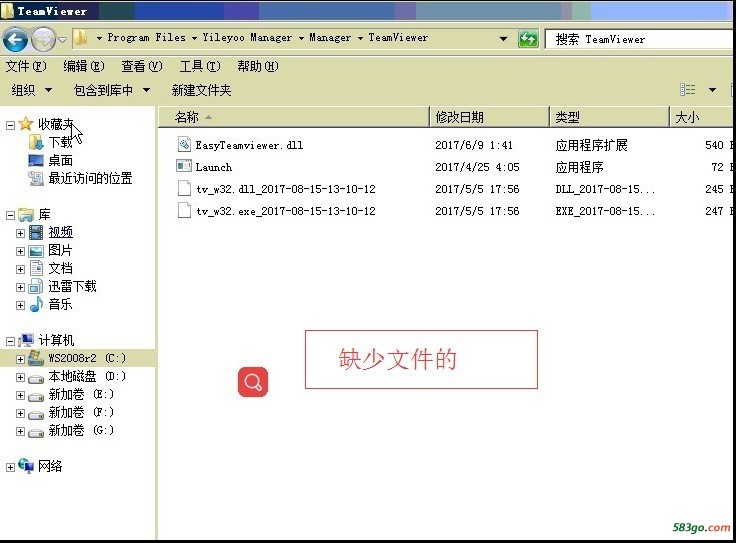Click the 视频 film icon

(36, 232)
